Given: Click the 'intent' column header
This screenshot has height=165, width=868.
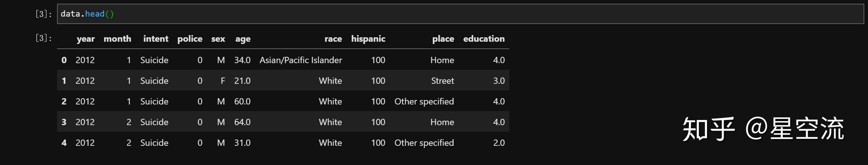Looking at the screenshot, I should pos(156,39).
